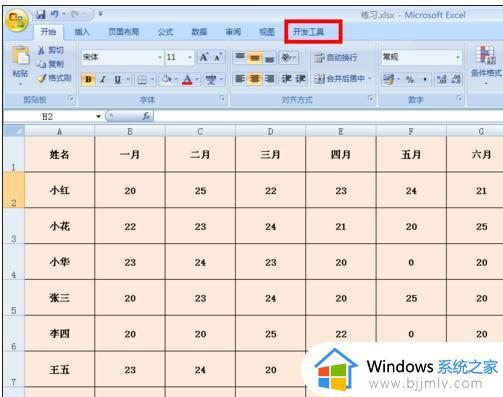Customize the quick access toolbar
503x397 pixels.
[100, 14]
